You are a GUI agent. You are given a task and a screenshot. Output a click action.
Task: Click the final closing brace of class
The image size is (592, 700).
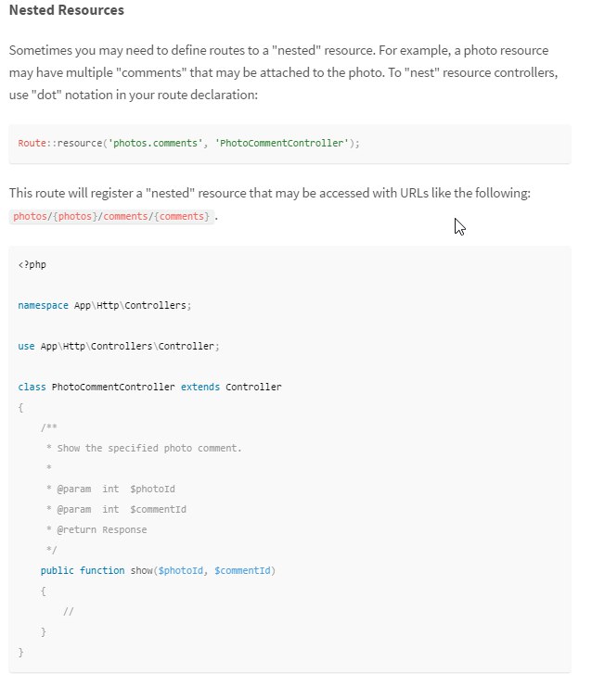tap(20, 652)
